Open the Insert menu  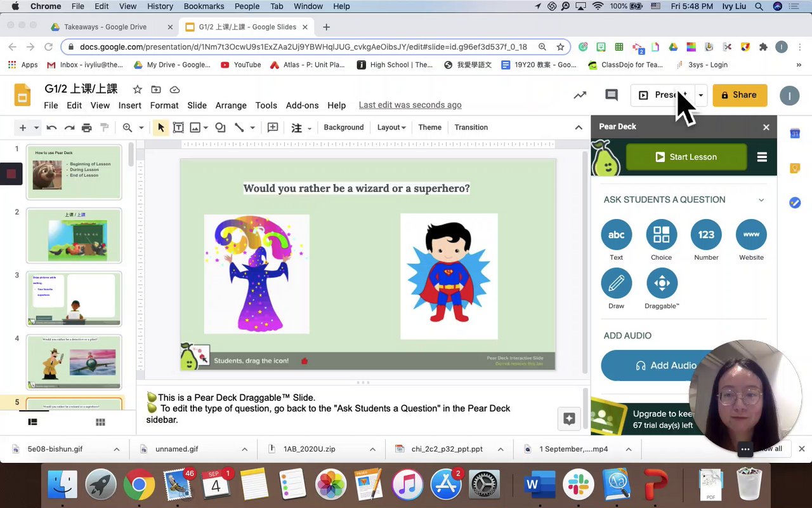[x=129, y=105]
